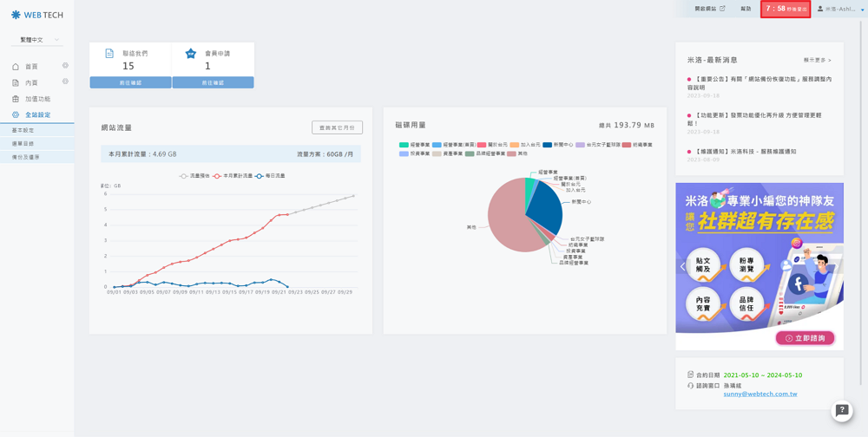
Task: Toggle 每日流量 series in chart legend
Action: coord(269,176)
